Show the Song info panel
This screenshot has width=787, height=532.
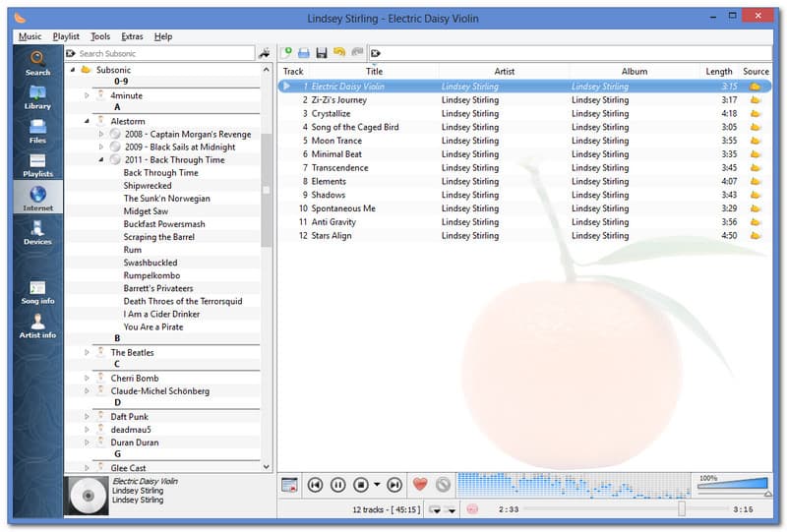pos(37,292)
